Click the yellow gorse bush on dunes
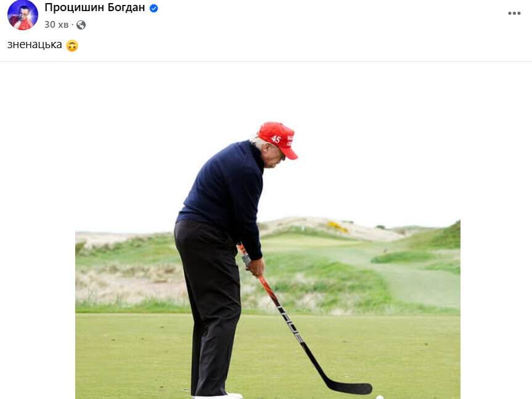 pyautogui.click(x=337, y=227)
